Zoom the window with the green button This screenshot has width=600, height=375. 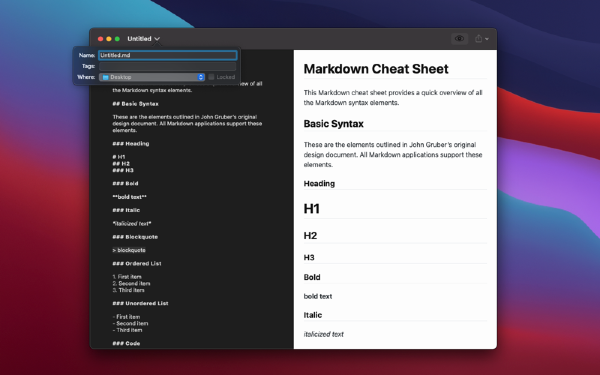117,39
